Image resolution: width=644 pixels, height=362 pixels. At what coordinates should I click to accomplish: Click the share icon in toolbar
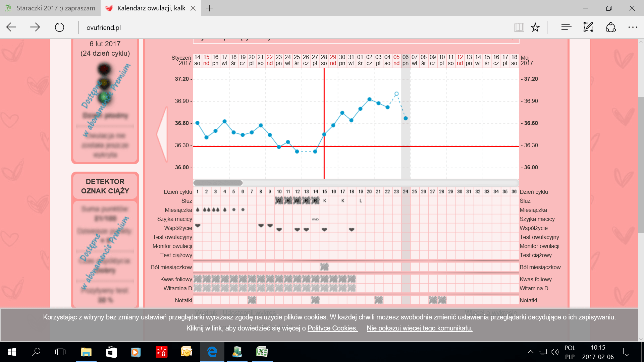[610, 27]
